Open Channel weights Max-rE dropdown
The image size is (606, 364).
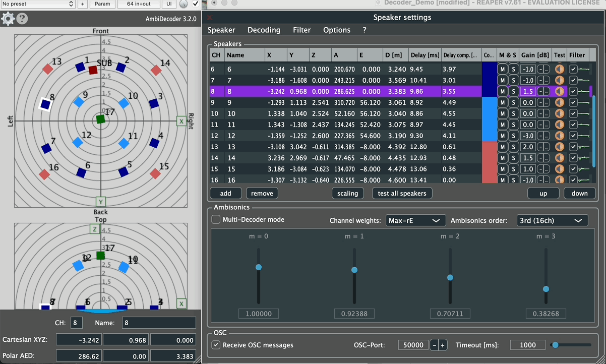click(x=415, y=220)
